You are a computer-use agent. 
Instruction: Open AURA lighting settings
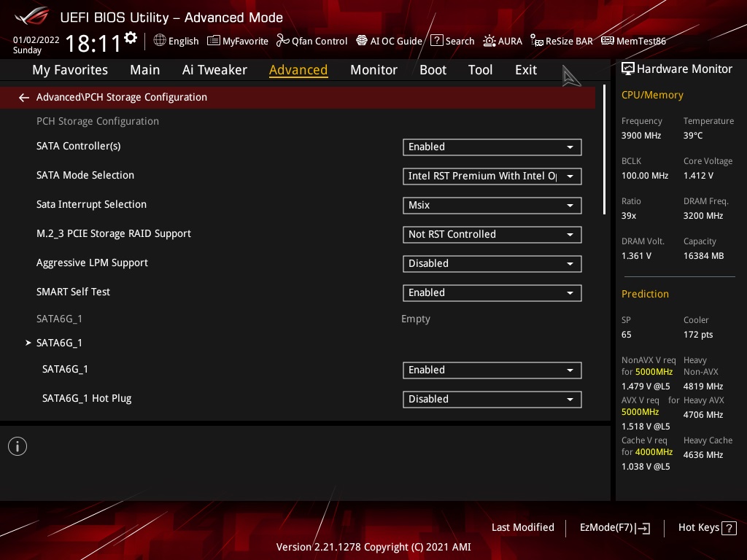[x=503, y=42]
